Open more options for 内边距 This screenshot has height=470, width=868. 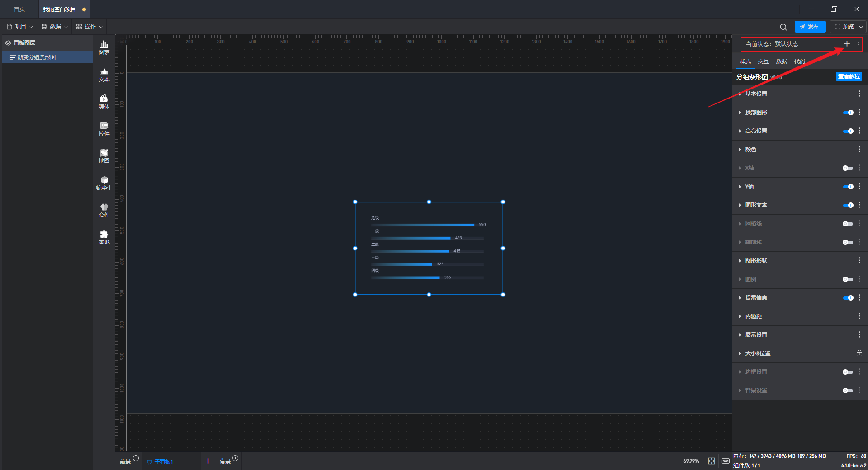pyautogui.click(x=859, y=316)
